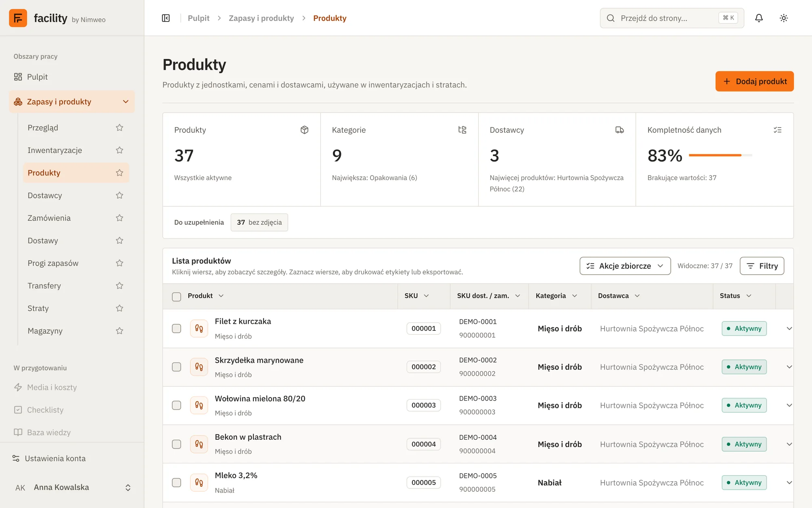Favorite Przegląd with its star icon
This screenshot has height=508, width=812.
119,128
